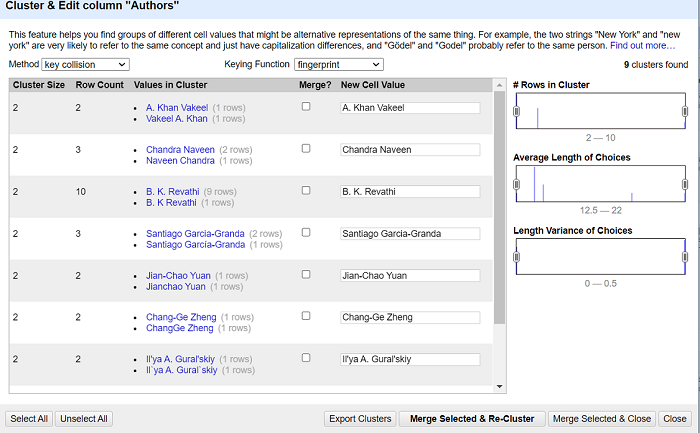
Task: Click the Find out more link
Action: (x=642, y=45)
